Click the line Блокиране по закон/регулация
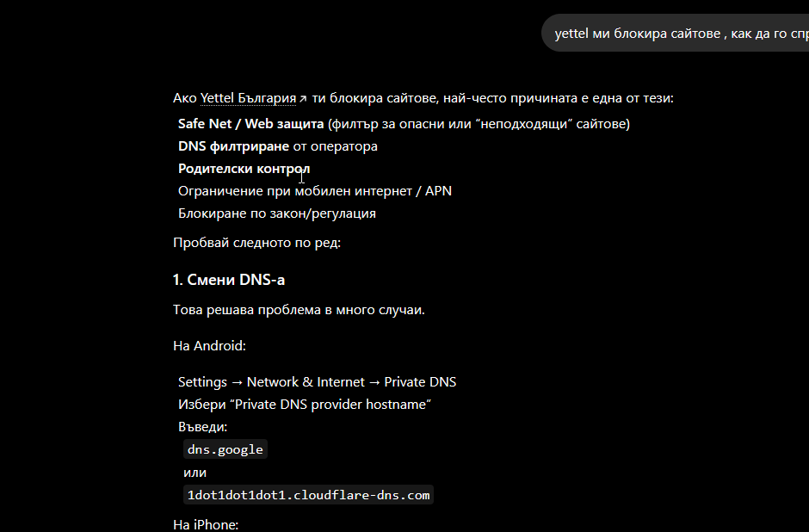 coord(277,213)
